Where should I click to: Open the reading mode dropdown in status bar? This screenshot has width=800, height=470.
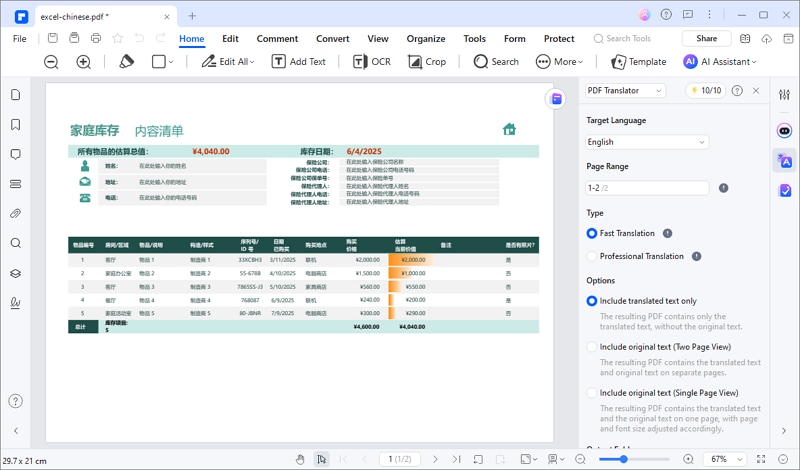556,459
